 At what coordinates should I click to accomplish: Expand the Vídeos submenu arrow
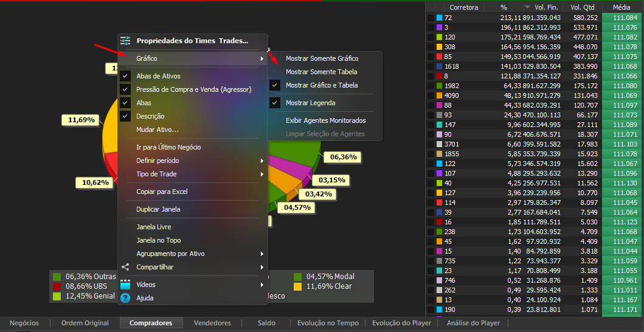[262, 285]
